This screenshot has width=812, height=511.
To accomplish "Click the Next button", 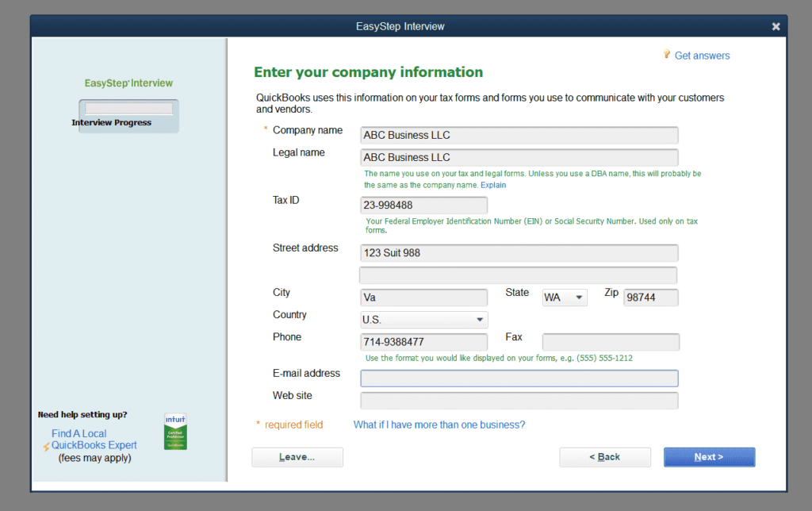I will [x=709, y=457].
